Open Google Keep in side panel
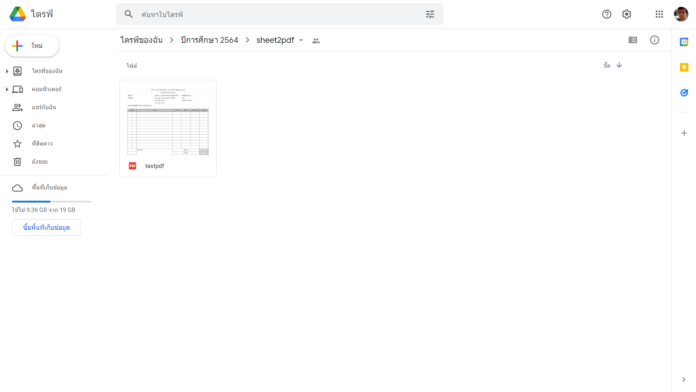This screenshot has width=696, height=392. 684,67
